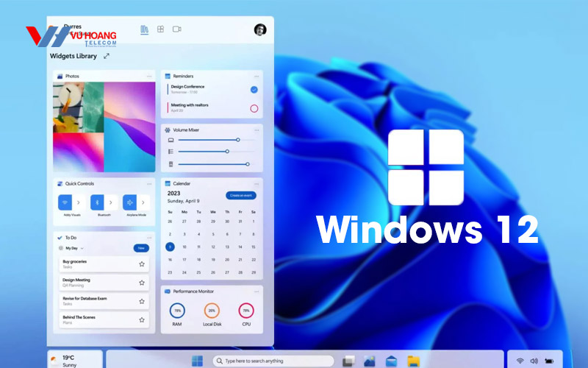
Task: Click the Type here to search anything box
Action: [x=273, y=361]
